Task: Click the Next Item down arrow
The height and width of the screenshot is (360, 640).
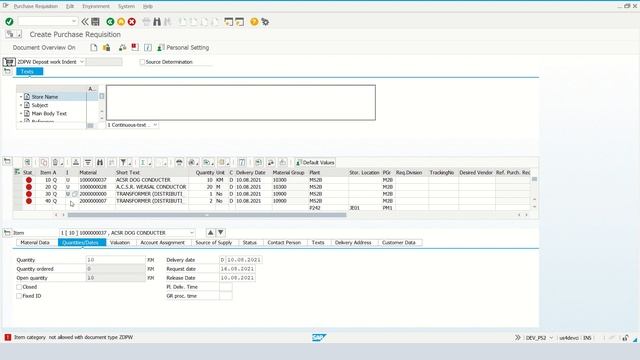Action: (220, 233)
